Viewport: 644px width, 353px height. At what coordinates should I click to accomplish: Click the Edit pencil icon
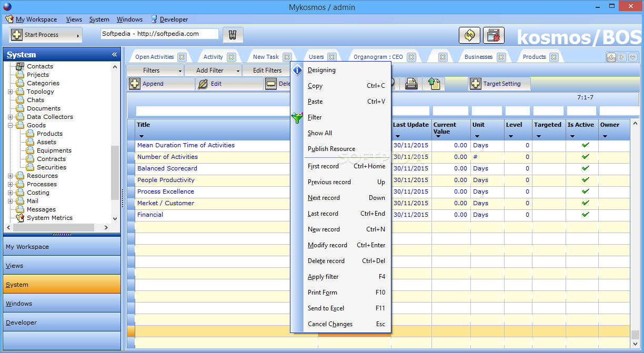203,84
